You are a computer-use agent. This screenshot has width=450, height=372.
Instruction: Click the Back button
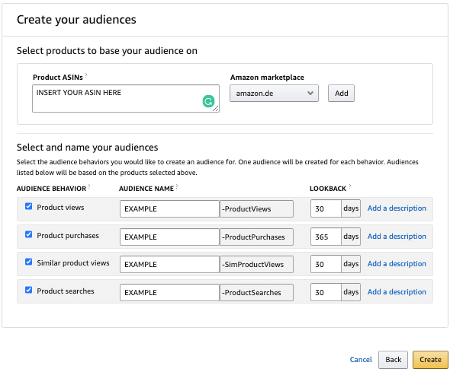[x=393, y=360]
